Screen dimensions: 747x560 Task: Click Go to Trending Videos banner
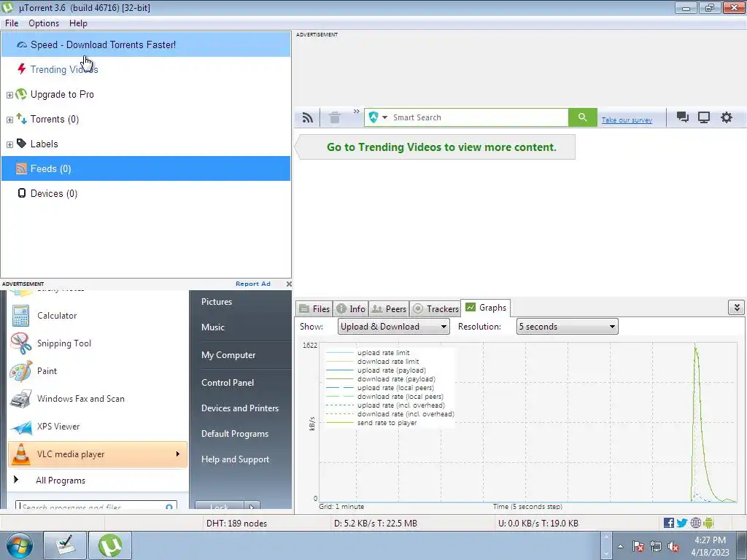pyautogui.click(x=435, y=147)
